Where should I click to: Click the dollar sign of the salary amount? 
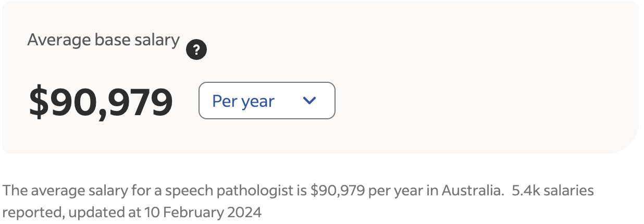(x=38, y=102)
